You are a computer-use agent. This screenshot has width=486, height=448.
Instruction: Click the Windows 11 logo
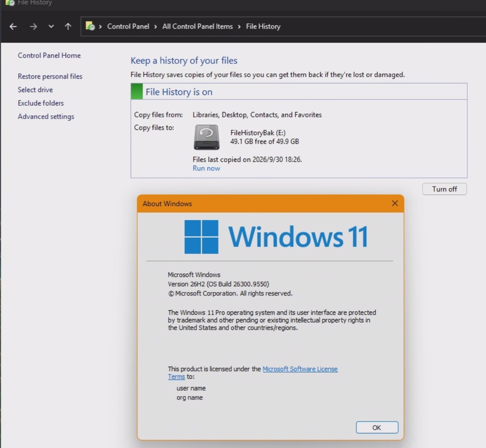click(276, 237)
